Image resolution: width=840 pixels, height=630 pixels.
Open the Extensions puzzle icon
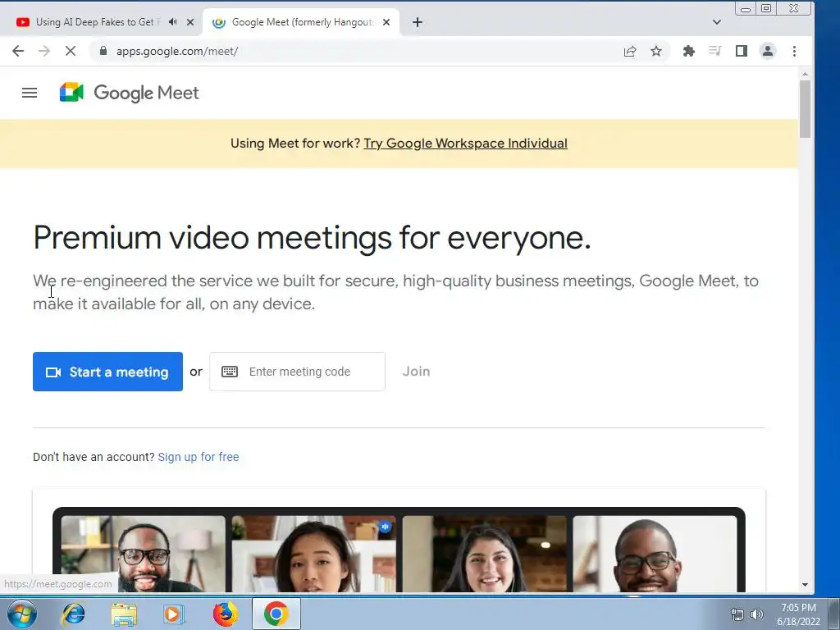pyautogui.click(x=689, y=51)
